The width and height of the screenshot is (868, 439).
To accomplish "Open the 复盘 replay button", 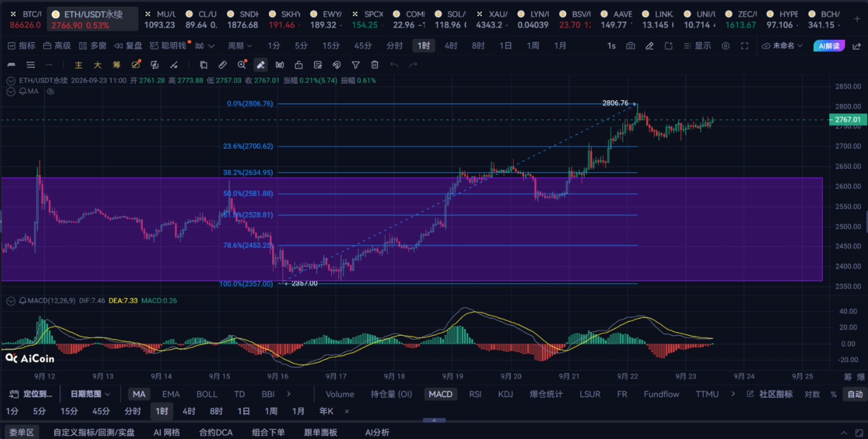I will click(128, 46).
